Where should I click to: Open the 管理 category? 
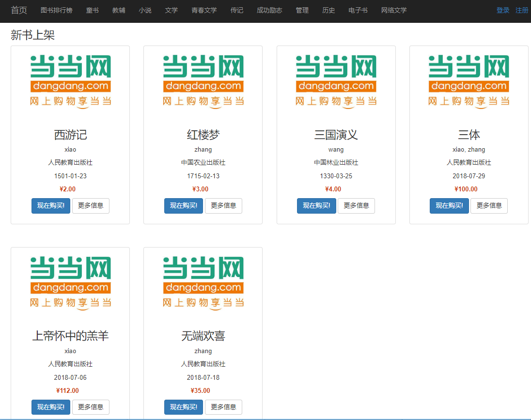tap(302, 11)
